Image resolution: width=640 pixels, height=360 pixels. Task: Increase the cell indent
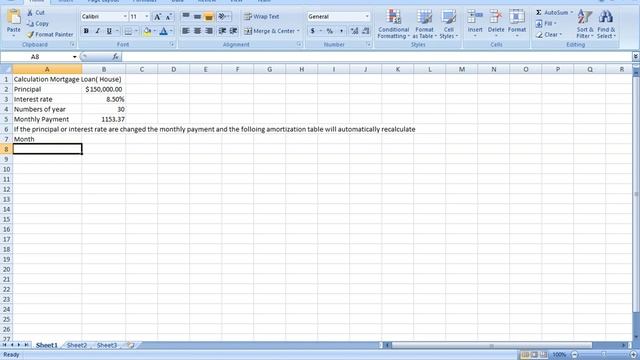point(233,31)
